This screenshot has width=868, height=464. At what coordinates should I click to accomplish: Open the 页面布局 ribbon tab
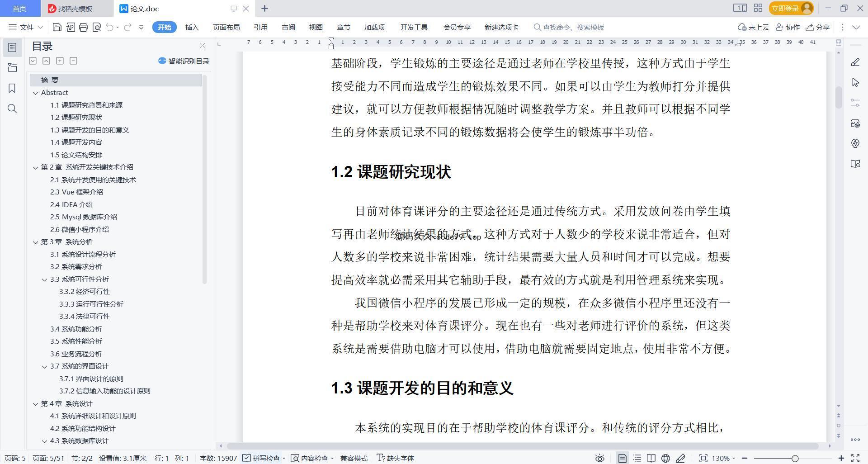[226, 27]
